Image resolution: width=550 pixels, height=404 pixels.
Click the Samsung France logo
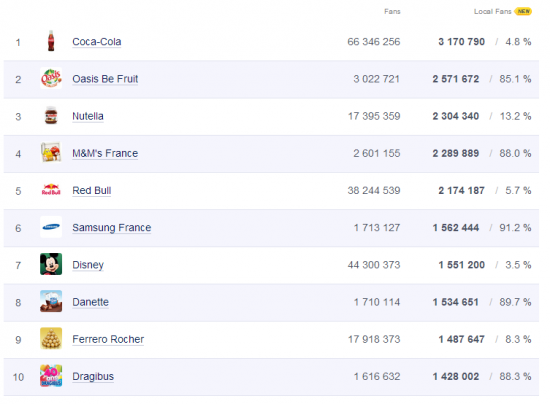51,227
